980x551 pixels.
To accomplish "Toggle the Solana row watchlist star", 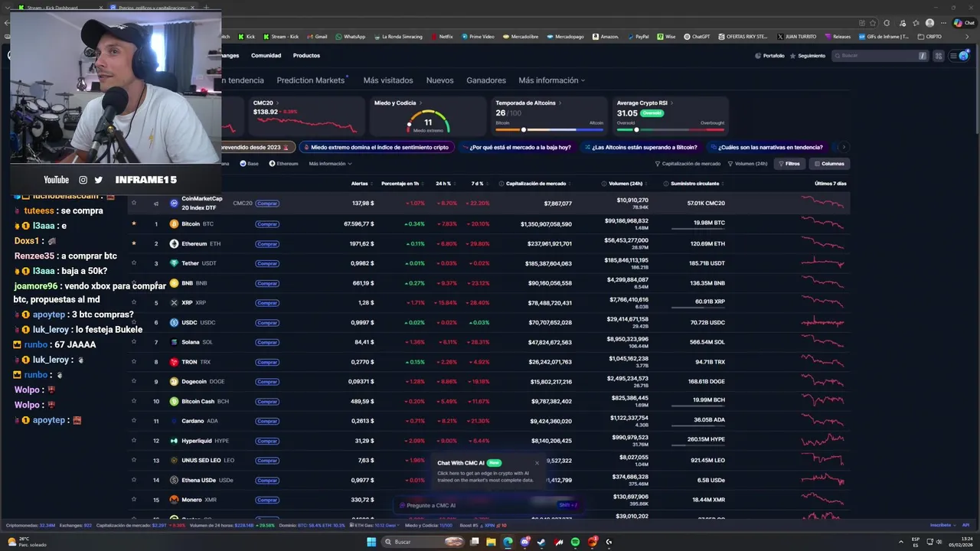I will 134,342.
